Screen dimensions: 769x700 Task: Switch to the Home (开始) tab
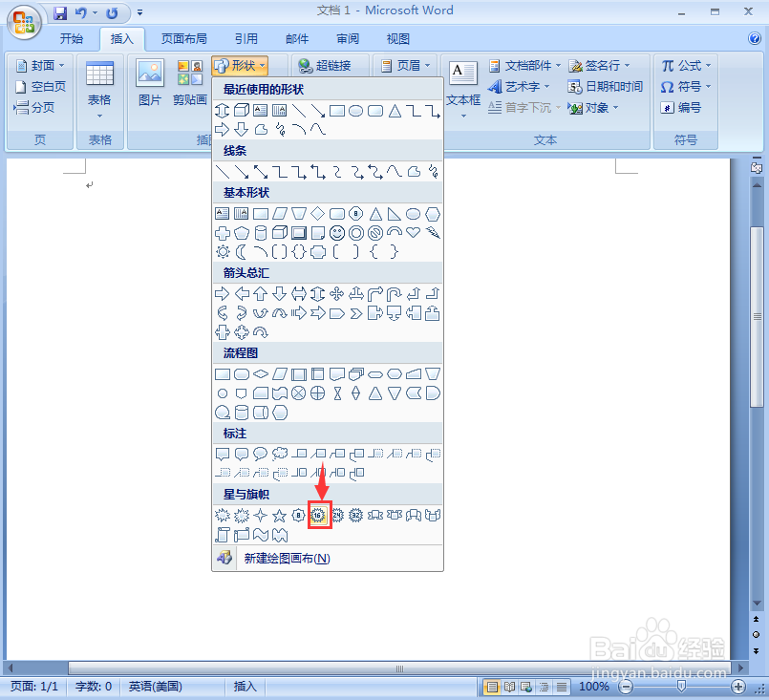pyautogui.click(x=71, y=38)
